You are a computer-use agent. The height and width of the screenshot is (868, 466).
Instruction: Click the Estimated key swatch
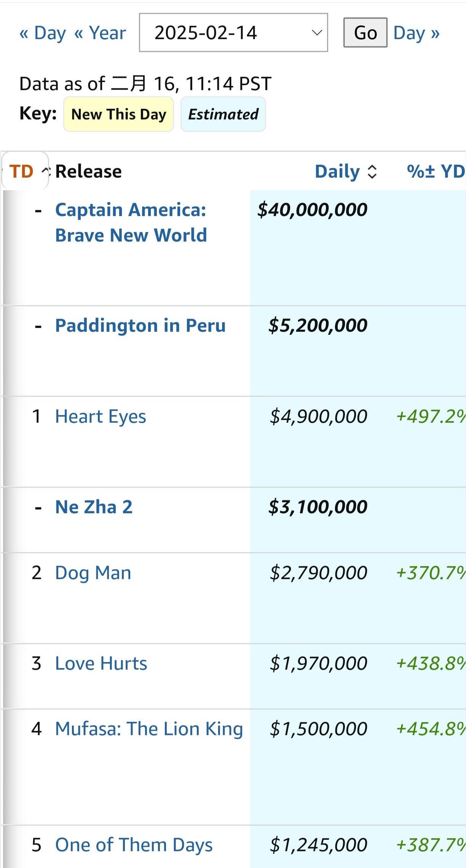(223, 114)
